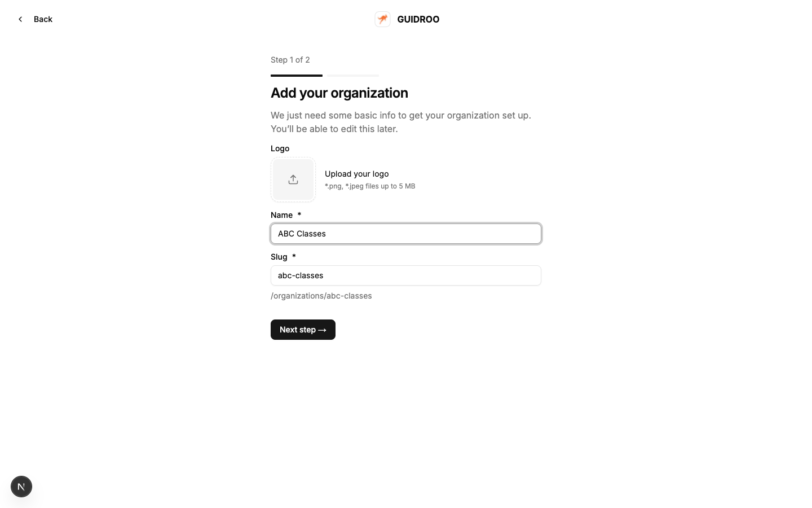This screenshot has width=812, height=508.
Task: Click the second light progress step bar
Action: [x=353, y=75]
